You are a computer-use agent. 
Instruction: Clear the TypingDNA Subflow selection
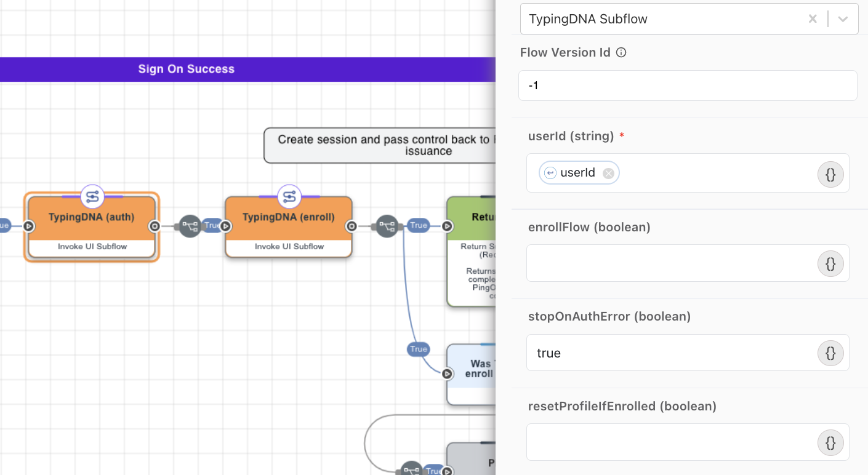[x=813, y=19]
